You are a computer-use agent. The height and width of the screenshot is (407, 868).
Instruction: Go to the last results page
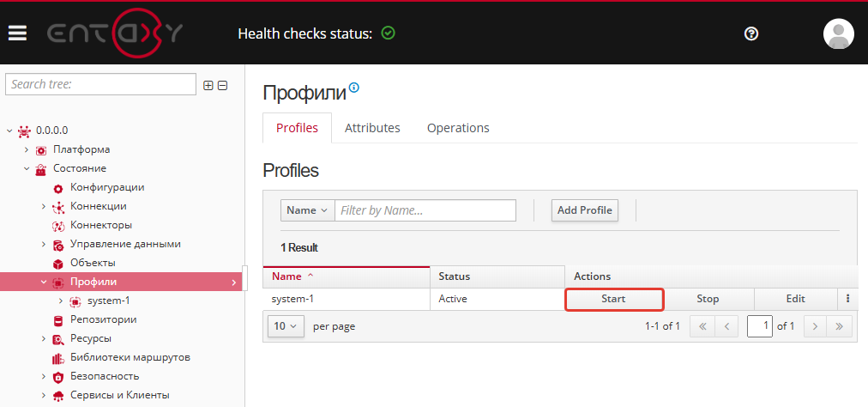tap(839, 326)
